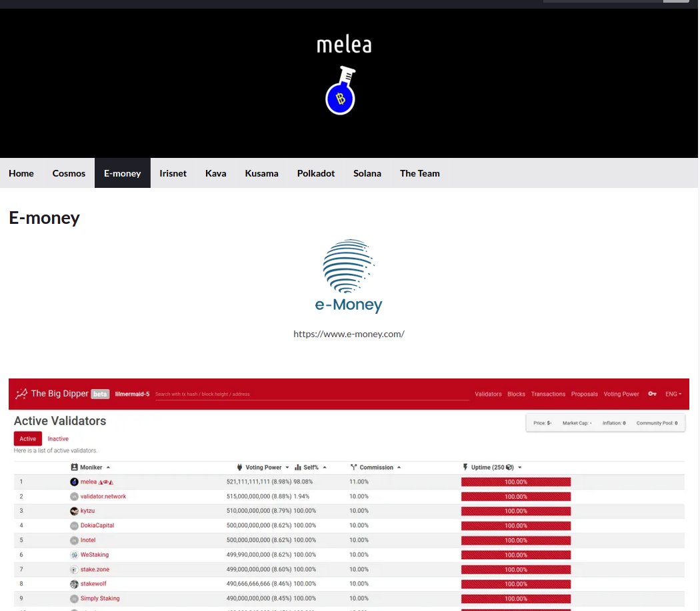700x611 pixels.
Task: Click the key sign-in icon
Action: pyautogui.click(x=652, y=394)
